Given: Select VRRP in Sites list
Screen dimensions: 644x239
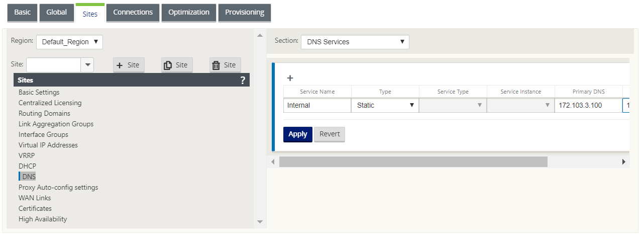Looking at the screenshot, I should 27,155.
